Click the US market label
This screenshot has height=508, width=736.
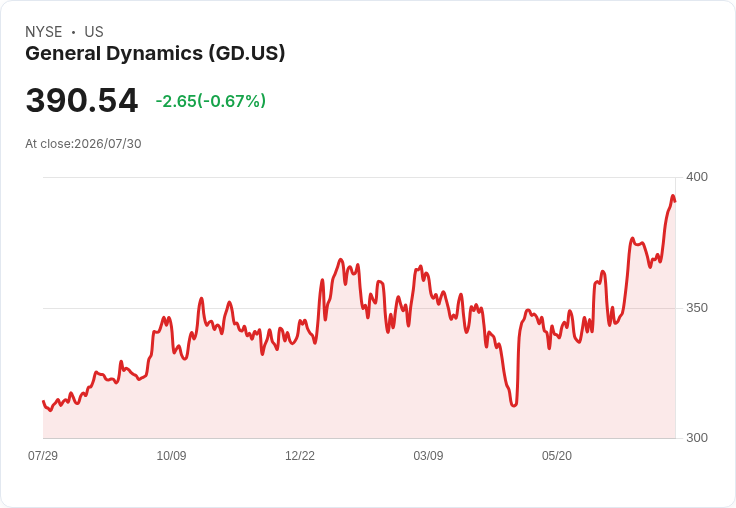94,32
